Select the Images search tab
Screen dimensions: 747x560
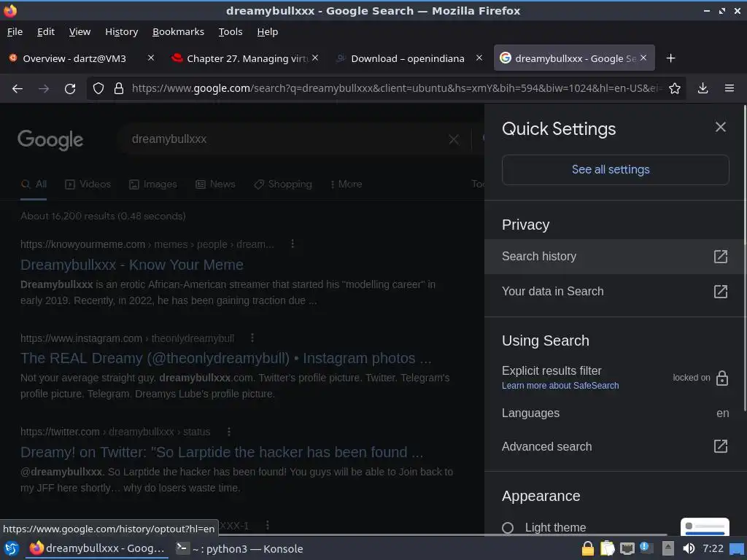tap(153, 184)
